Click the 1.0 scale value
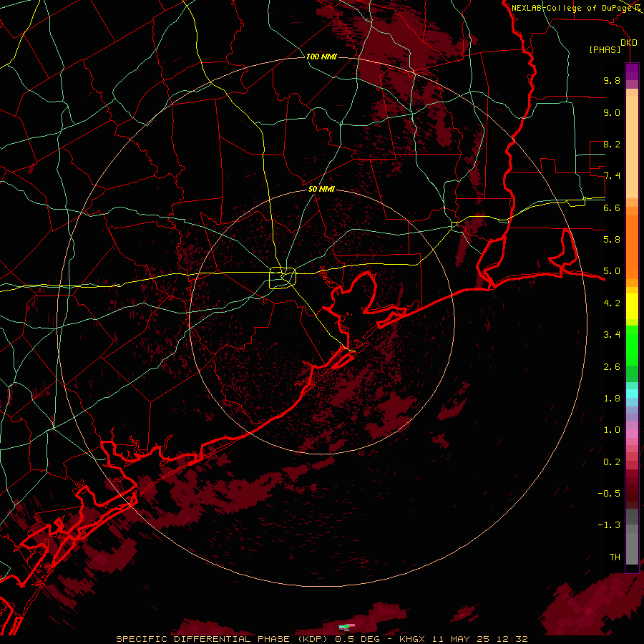 612,430
